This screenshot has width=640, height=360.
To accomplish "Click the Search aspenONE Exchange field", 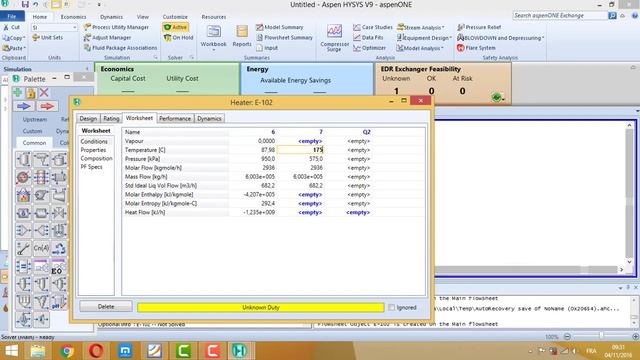I will tap(560, 16).
